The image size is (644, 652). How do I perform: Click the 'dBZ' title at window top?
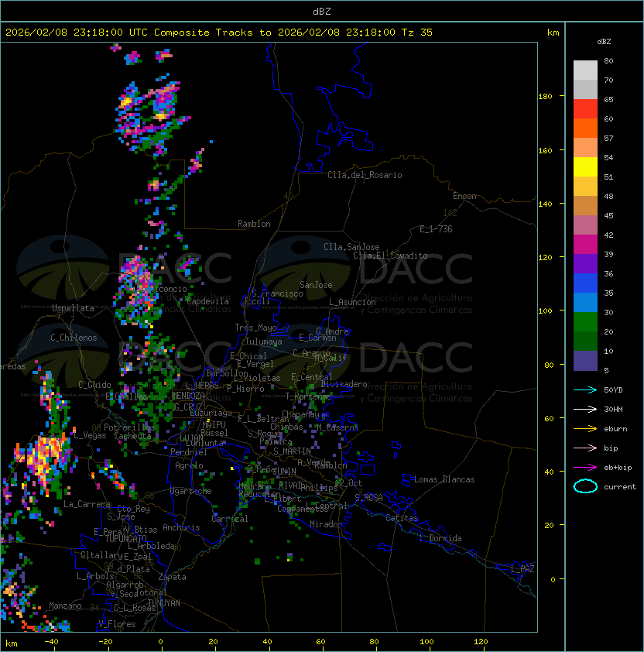pyautogui.click(x=322, y=11)
